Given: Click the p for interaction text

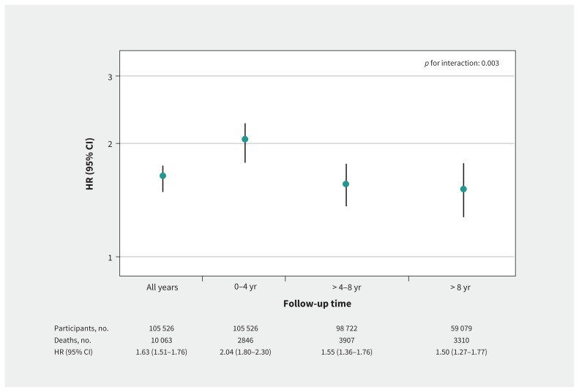Looking at the screenshot, I should click(x=462, y=64).
